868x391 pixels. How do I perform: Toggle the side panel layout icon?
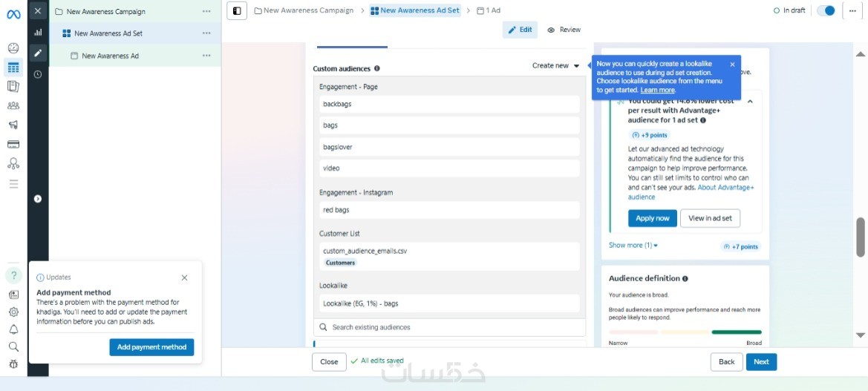[237, 10]
